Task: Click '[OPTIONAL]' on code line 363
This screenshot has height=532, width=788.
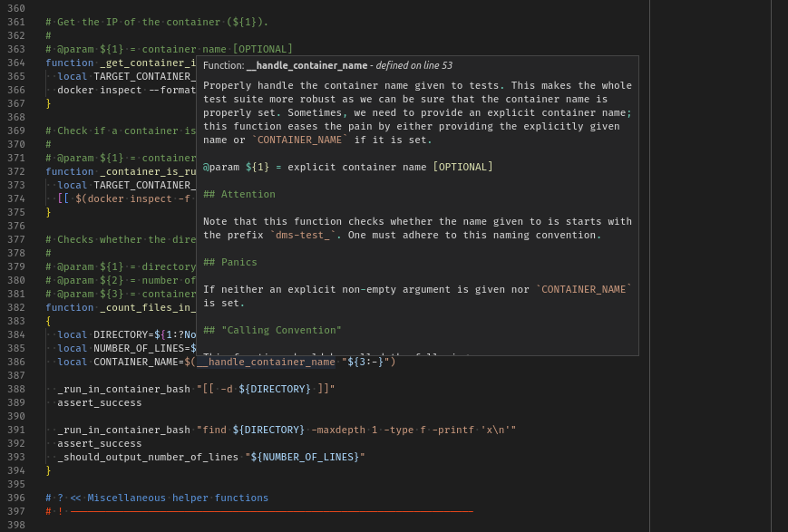Action: [262, 49]
